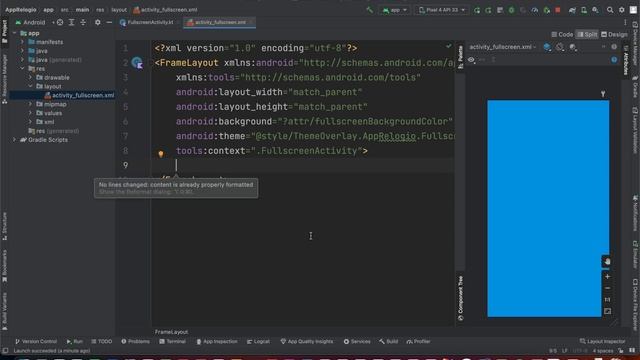Click Expand All in the Project panel

(71, 22)
